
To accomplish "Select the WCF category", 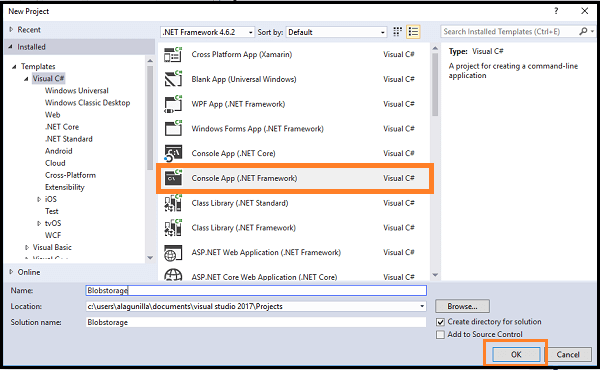I will (53, 235).
